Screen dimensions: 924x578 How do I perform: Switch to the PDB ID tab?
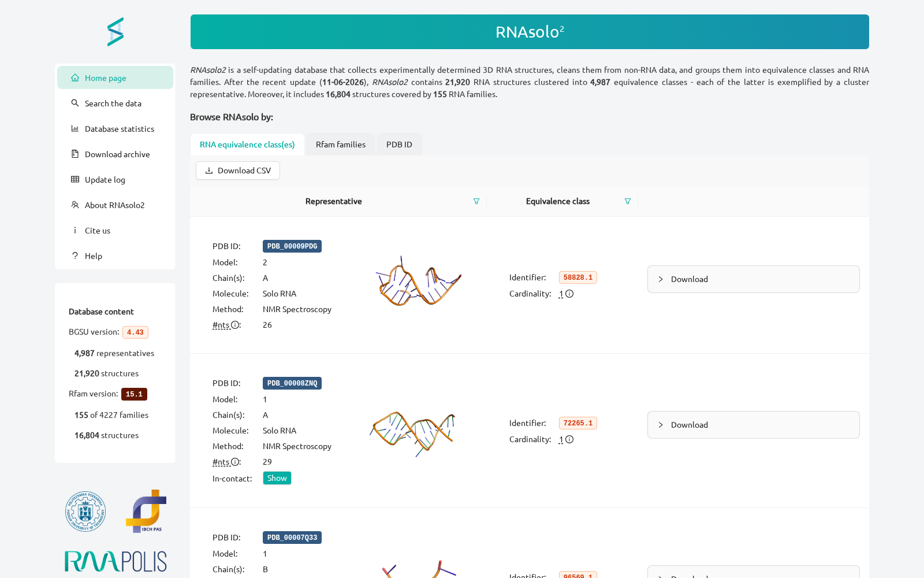(399, 144)
